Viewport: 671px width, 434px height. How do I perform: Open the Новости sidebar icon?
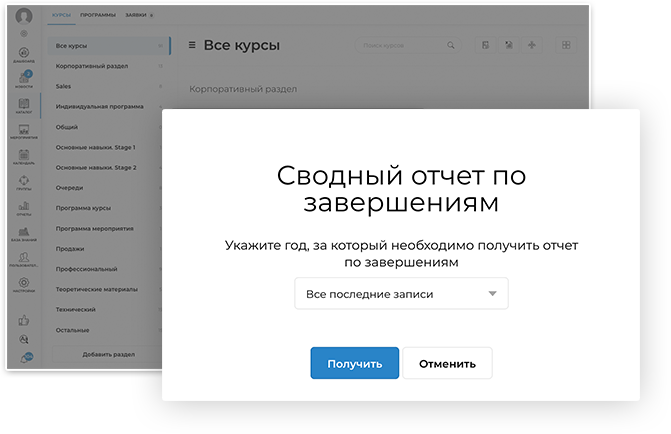tap(24, 77)
